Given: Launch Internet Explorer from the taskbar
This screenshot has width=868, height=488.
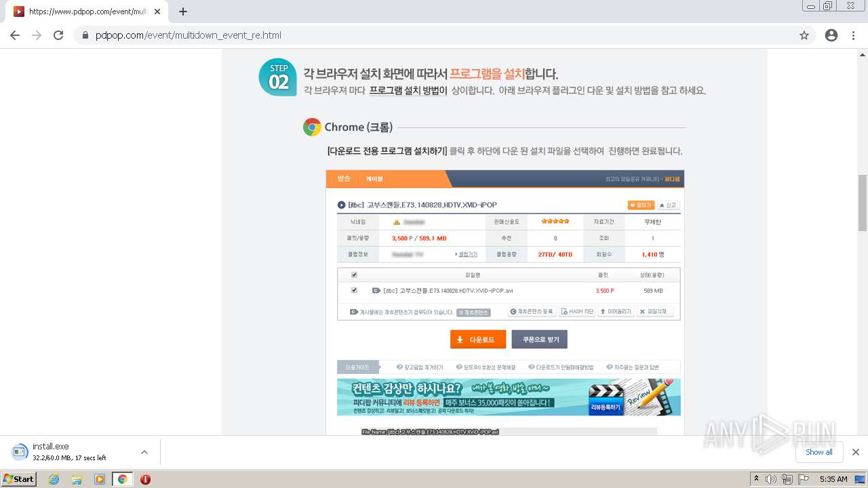Looking at the screenshot, I should [54, 479].
